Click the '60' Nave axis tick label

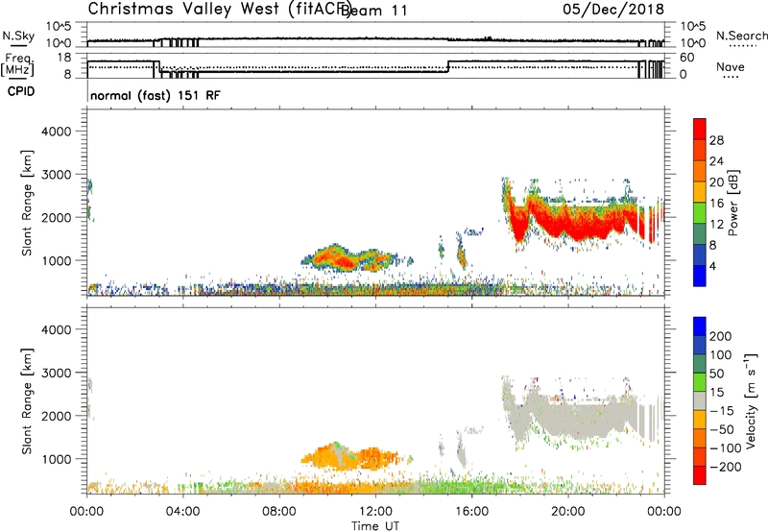tap(687, 58)
